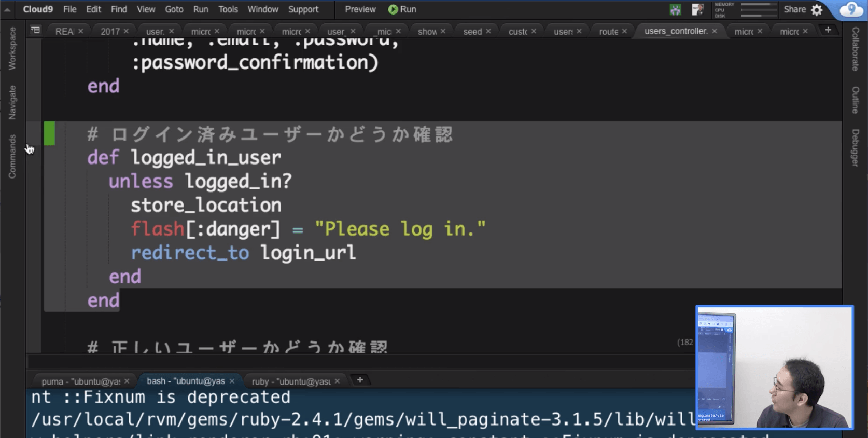Toggle the Outline side panel
Screen dimensions: 868x438
[856, 100]
